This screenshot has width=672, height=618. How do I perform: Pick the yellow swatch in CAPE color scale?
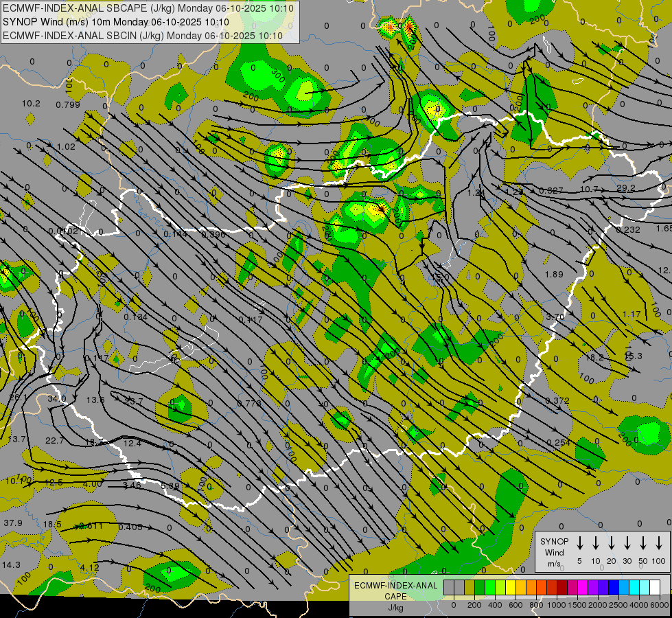(511, 588)
